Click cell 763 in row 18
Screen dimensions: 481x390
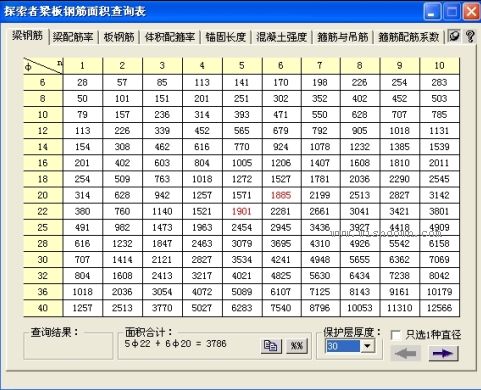[162, 179]
